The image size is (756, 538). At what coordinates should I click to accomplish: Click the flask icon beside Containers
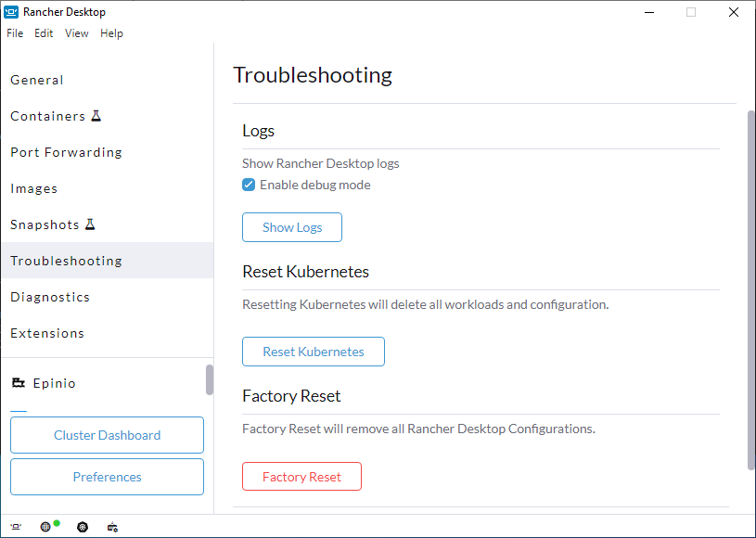click(x=96, y=116)
